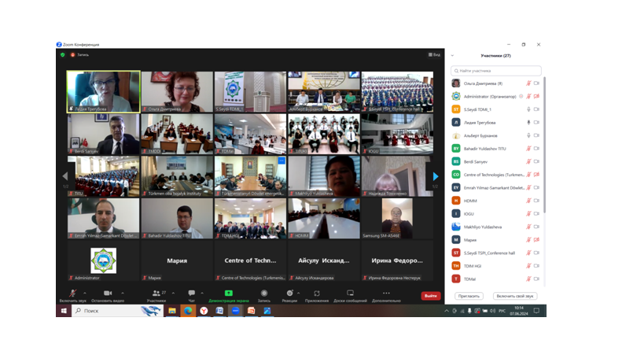The image size is (644, 362).
Task: Toggle camera icon for HDMM row
Action: point(536,201)
